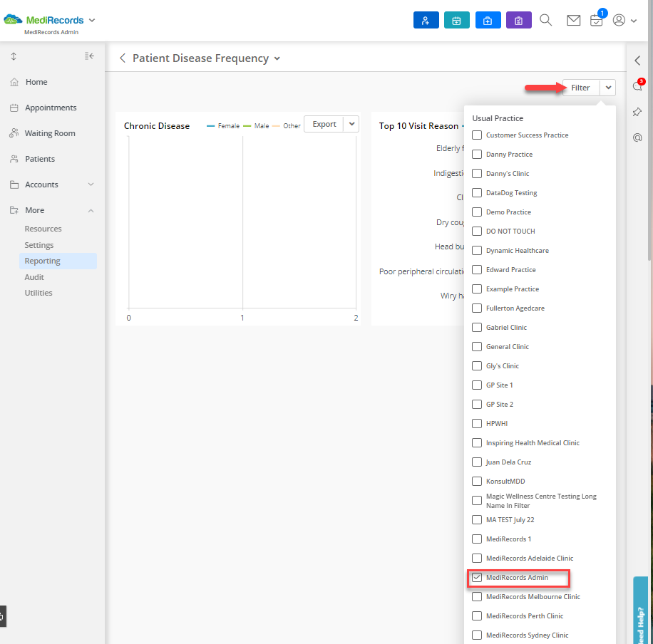Click the Appointments calendar icon in sidebar
This screenshot has width=653, height=644.
point(14,108)
